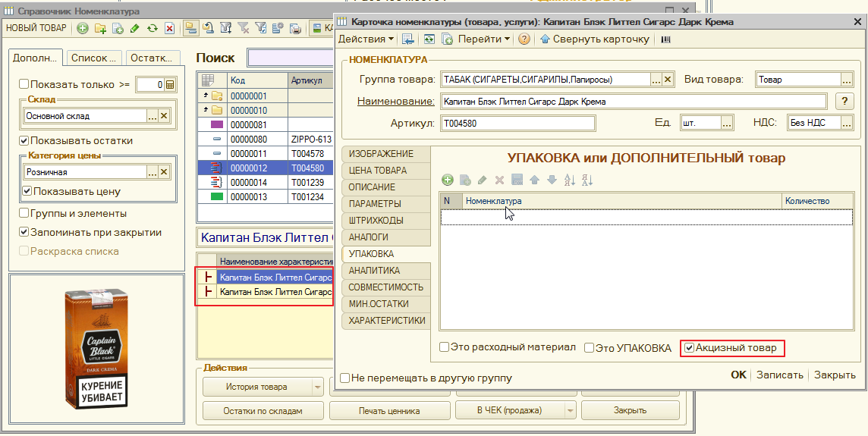The image size is (868, 436).
Task: Open Действия dropdown menu in card toolbar
Action: [366, 39]
